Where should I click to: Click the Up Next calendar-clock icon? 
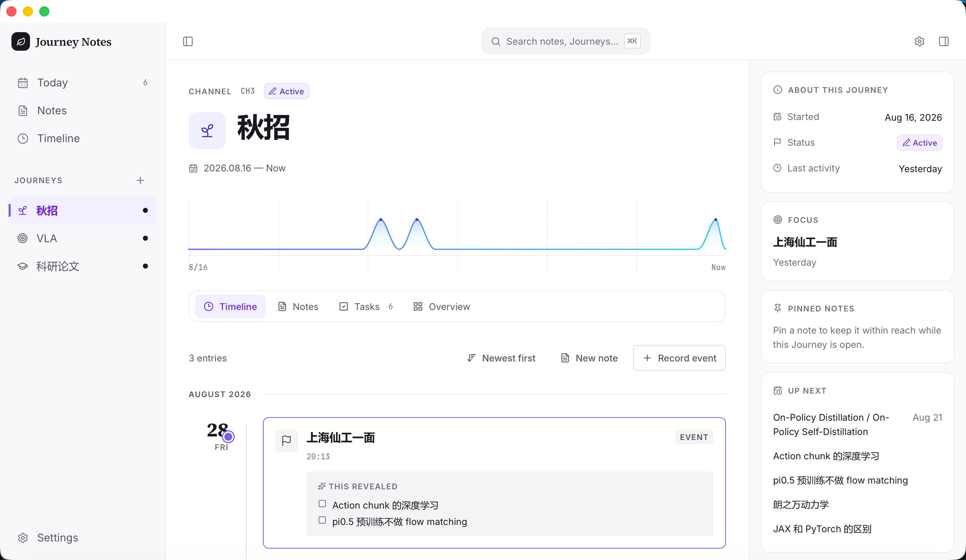click(777, 391)
